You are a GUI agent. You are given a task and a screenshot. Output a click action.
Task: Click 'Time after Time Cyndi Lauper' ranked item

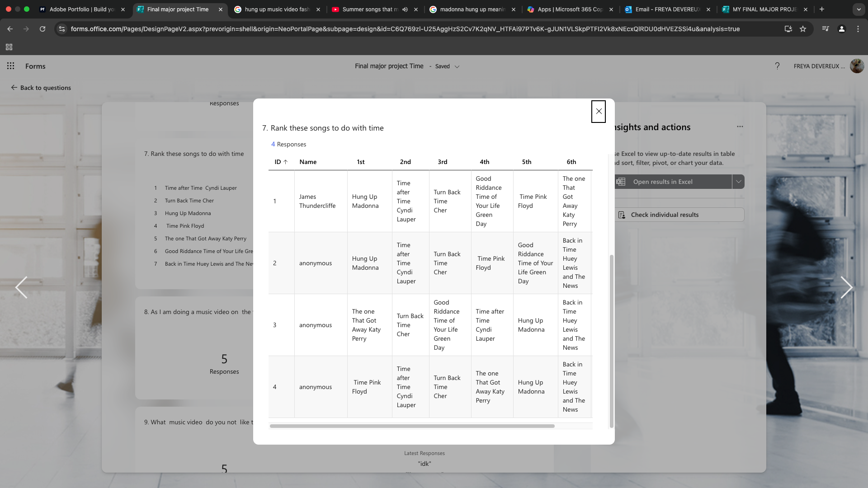pyautogui.click(x=201, y=188)
